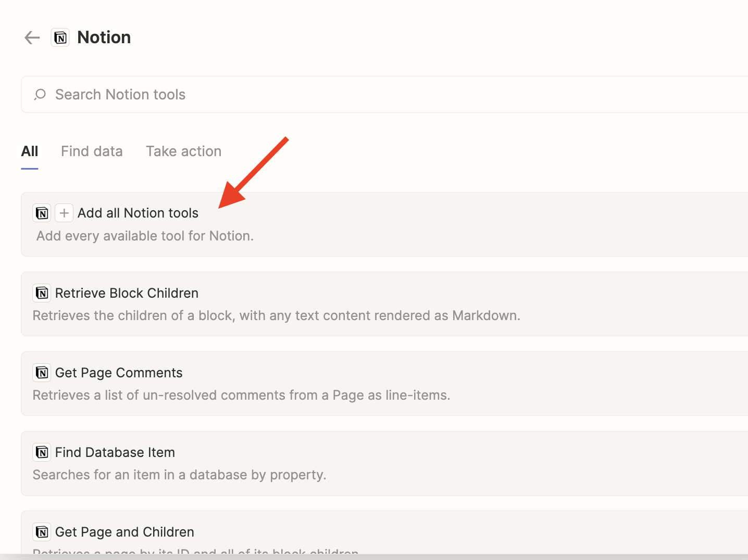Go back with the left arrow
The width and height of the screenshot is (748, 560).
(32, 37)
